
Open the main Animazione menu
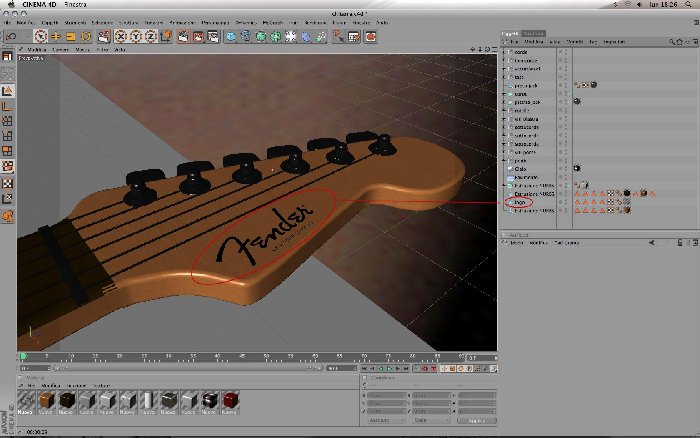coord(182,22)
